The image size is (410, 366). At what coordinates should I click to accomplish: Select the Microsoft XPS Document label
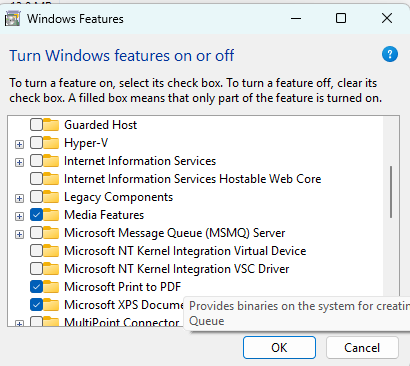124,305
